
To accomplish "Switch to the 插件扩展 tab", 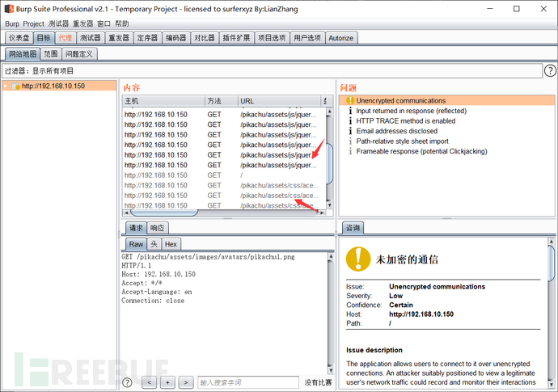I will click(x=236, y=38).
